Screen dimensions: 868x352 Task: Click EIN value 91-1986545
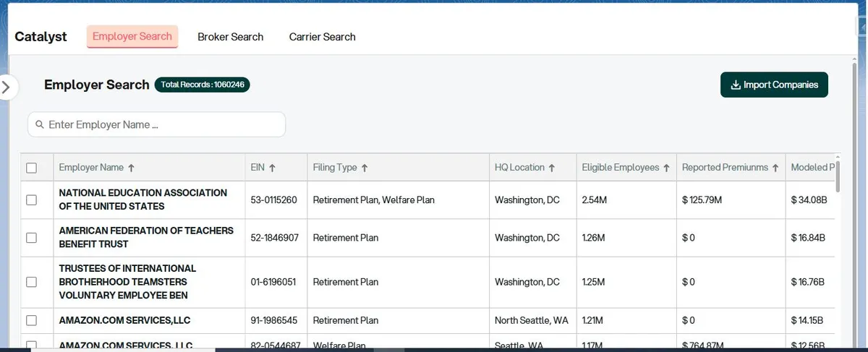coord(274,320)
